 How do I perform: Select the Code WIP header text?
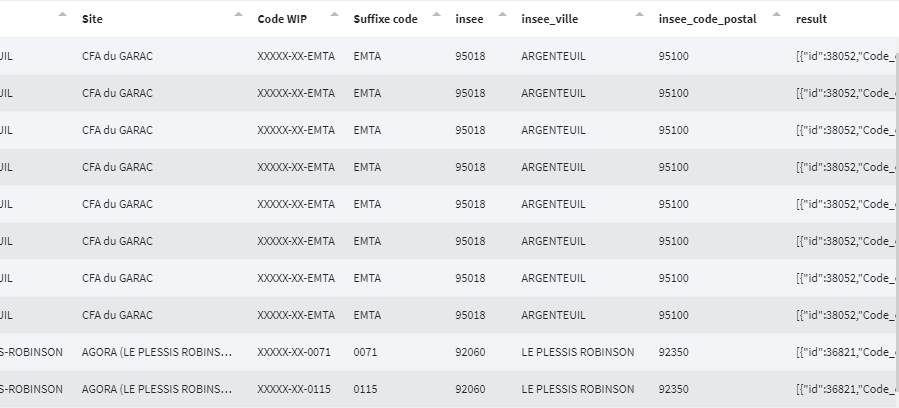(280, 19)
